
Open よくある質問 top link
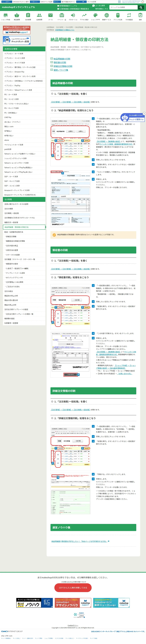click(x=99, y=5)
